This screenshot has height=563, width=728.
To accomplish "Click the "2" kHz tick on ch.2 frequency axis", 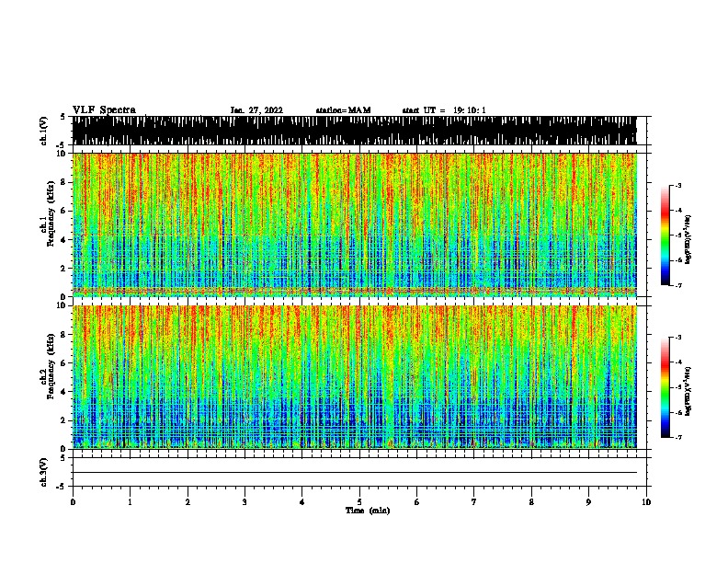I will [63, 420].
